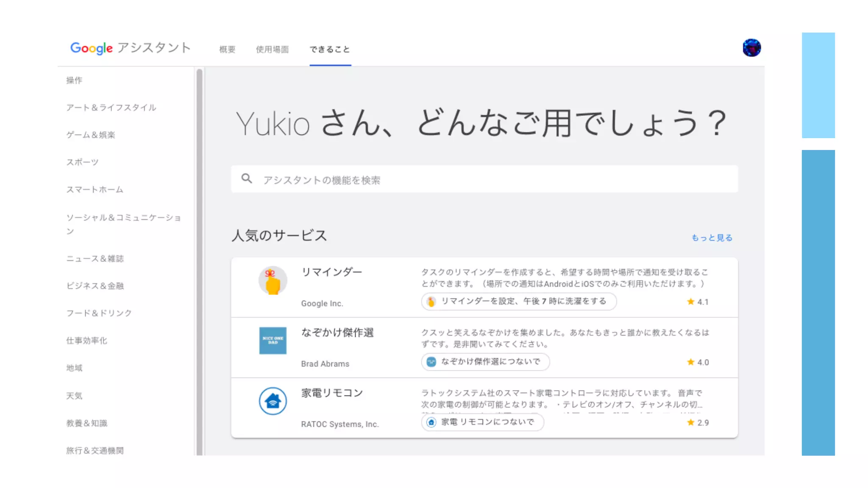Click the リマインダー finger icon
Screen dimensions: 868x488
point(273,280)
